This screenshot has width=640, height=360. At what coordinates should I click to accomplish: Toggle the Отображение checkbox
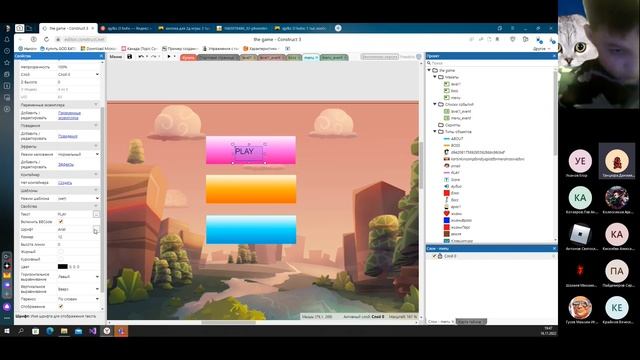point(61,307)
